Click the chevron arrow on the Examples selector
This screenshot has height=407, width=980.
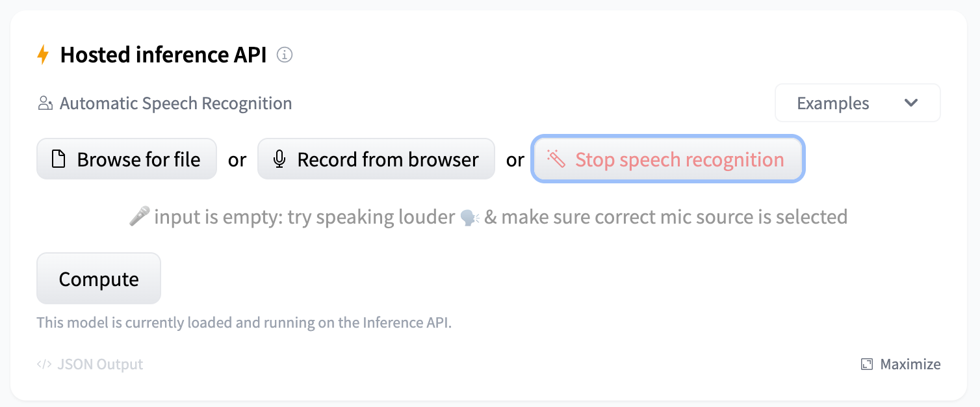[911, 103]
